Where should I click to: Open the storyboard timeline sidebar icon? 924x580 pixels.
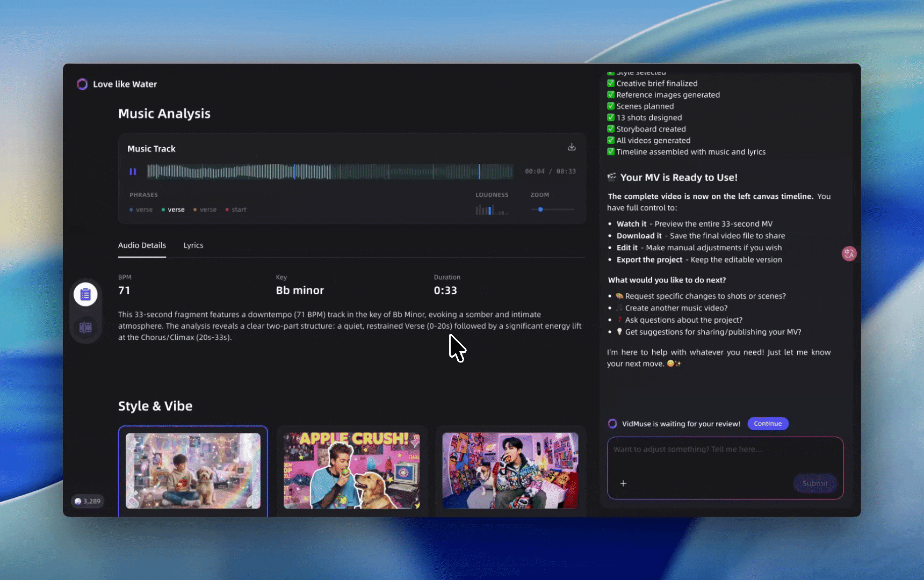(85, 328)
